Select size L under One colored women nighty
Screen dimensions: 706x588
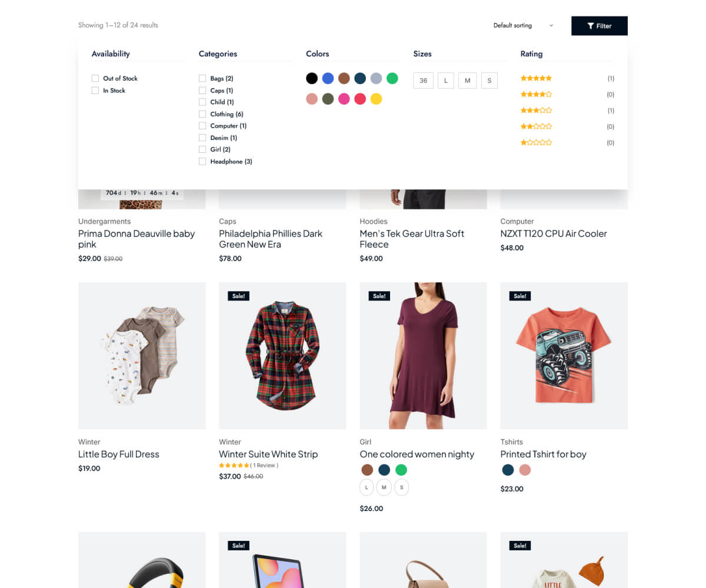click(x=367, y=487)
